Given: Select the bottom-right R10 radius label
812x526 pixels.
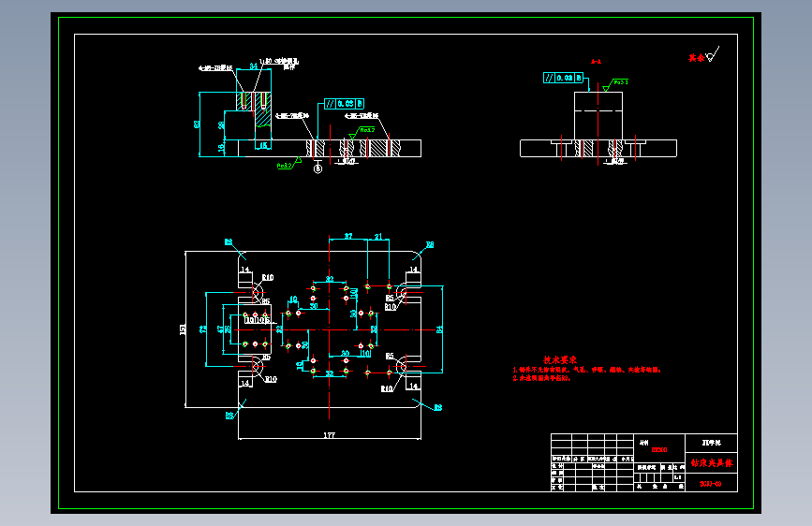Looking at the screenshot, I should click(x=387, y=388).
